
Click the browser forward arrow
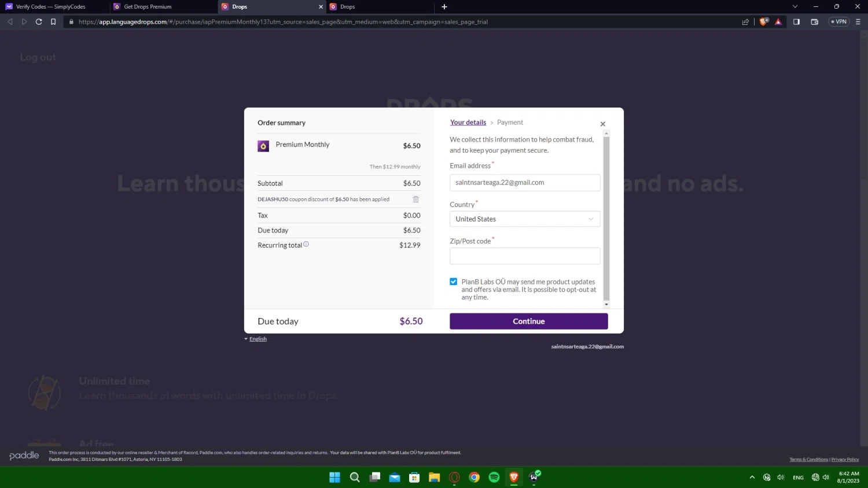click(x=24, y=22)
